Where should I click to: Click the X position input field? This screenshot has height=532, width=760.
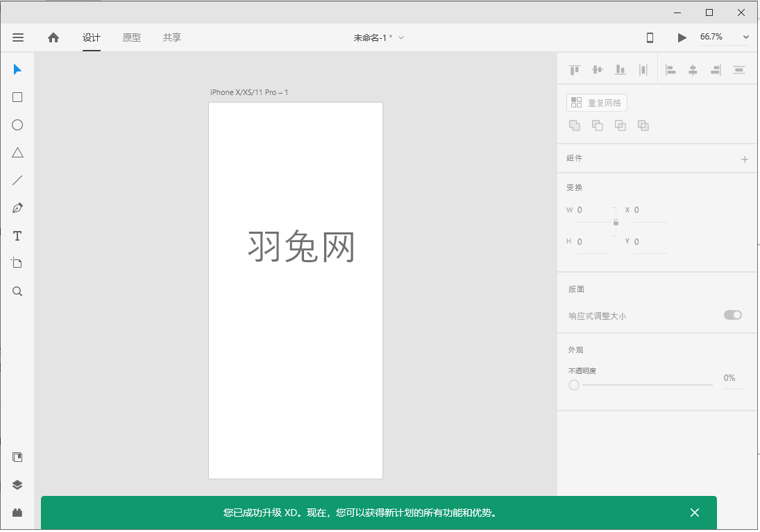(650, 210)
